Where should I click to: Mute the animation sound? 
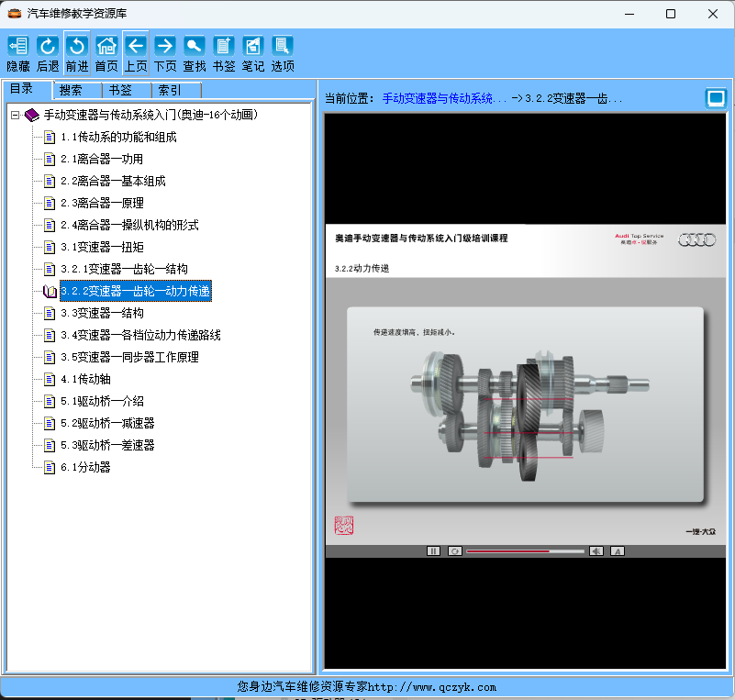(x=596, y=551)
